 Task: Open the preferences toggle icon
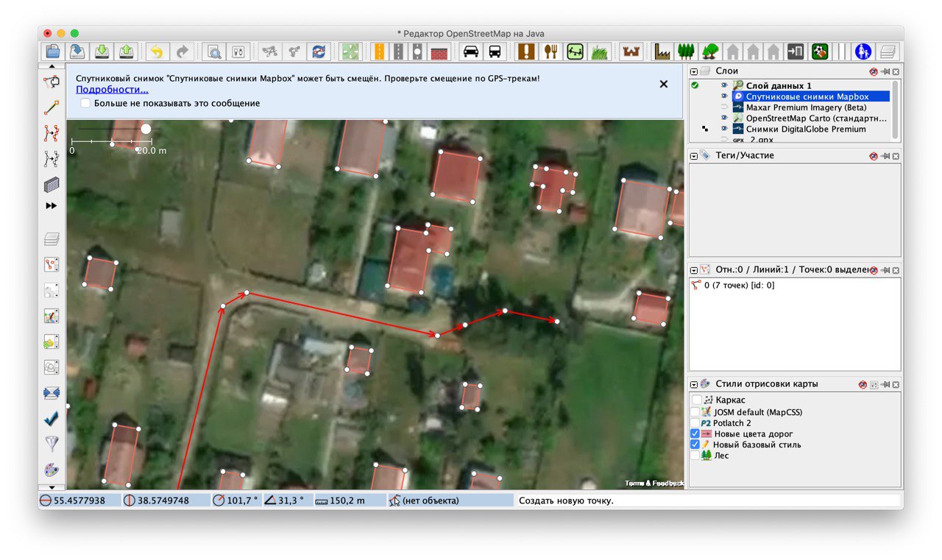238,52
